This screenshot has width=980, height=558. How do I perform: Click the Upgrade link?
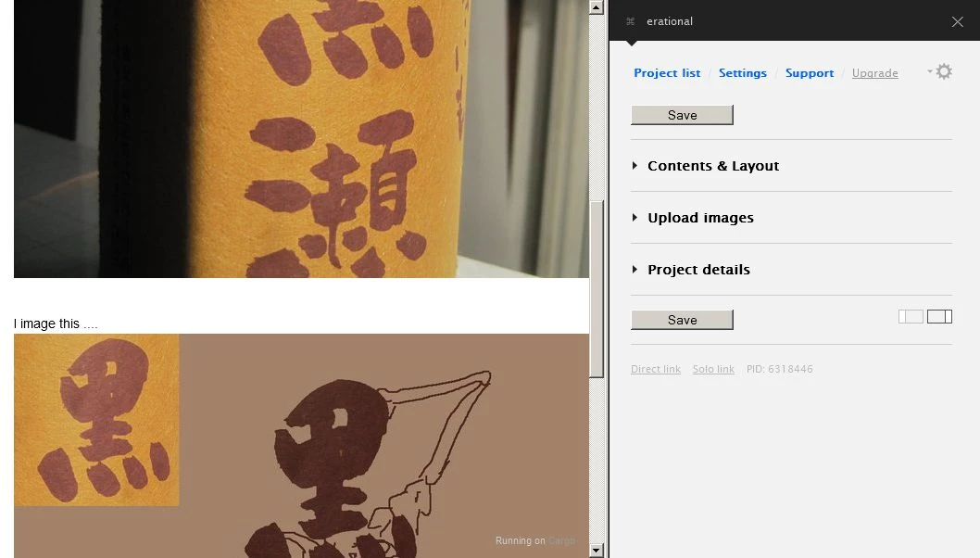pos(875,73)
